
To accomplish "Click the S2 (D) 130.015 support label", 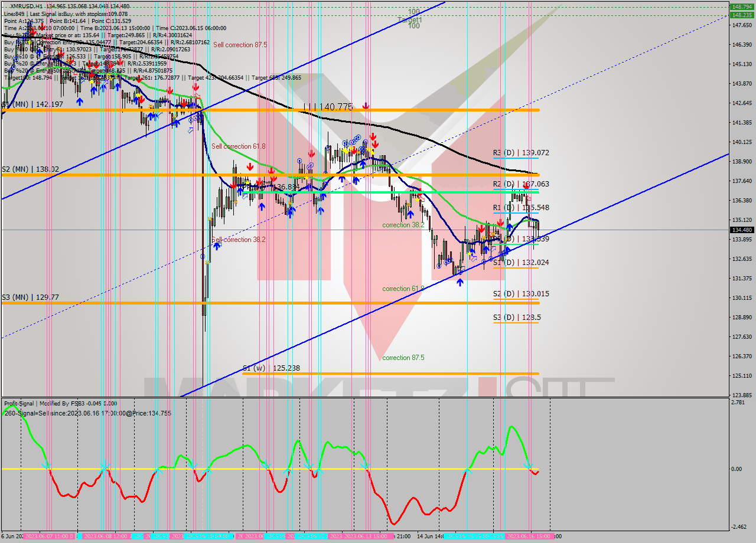I will click(x=521, y=293).
